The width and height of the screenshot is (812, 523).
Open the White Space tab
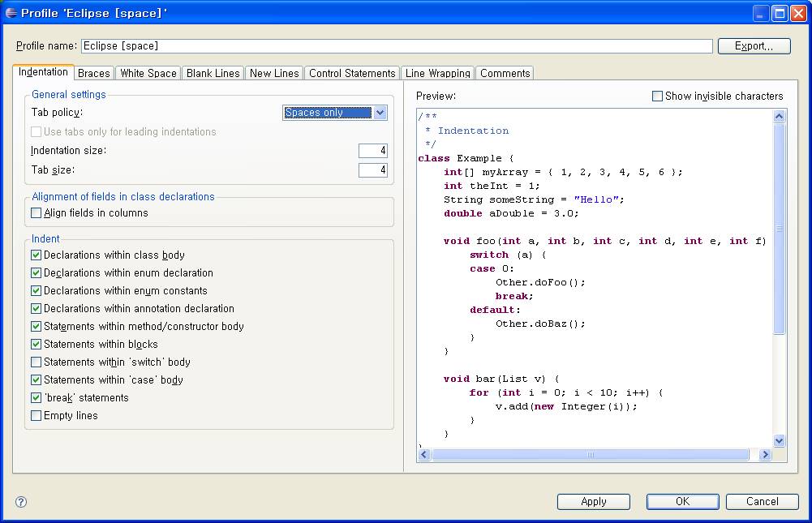pos(148,74)
